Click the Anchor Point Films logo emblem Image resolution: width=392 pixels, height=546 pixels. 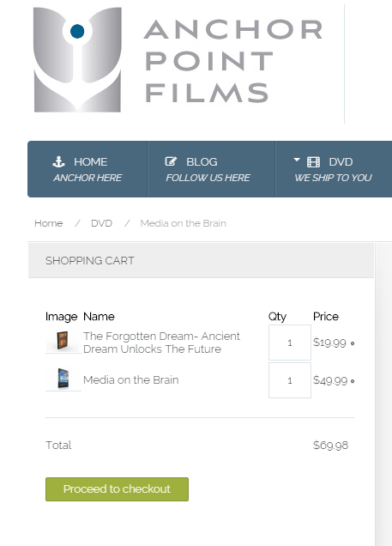tap(77, 59)
